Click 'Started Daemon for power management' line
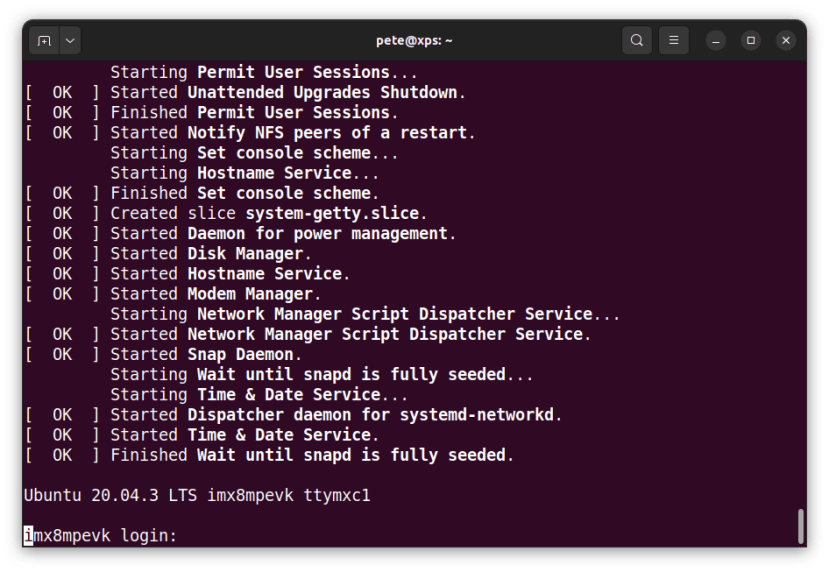The width and height of the screenshot is (829, 572). [282, 233]
